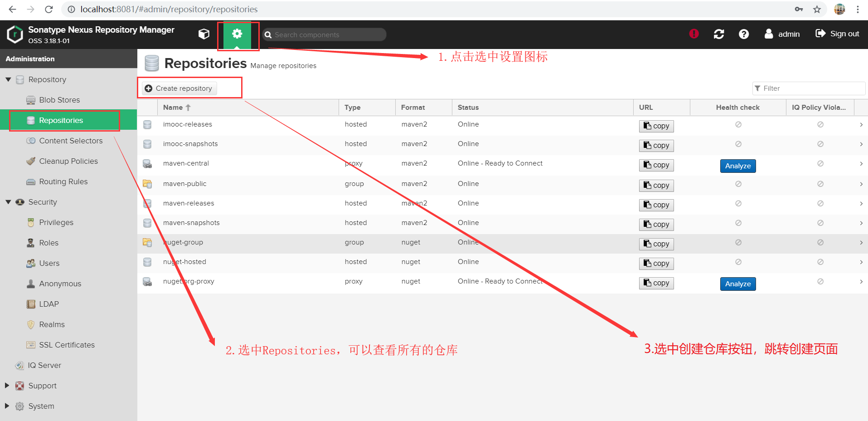The height and width of the screenshot is (421, 868).
Task: Open maven-snapshots row chevron
Action: [861, 223]
